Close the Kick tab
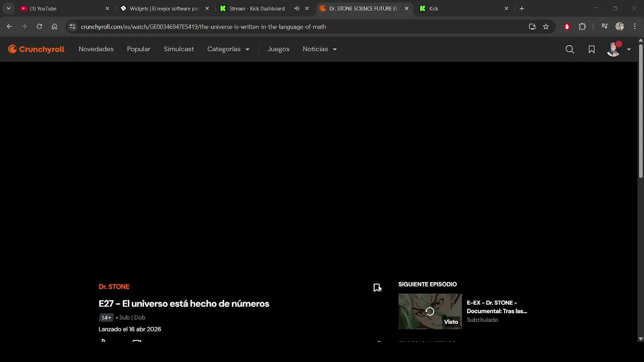Viewport: 644px width, 362px height. tap(506, 9)
